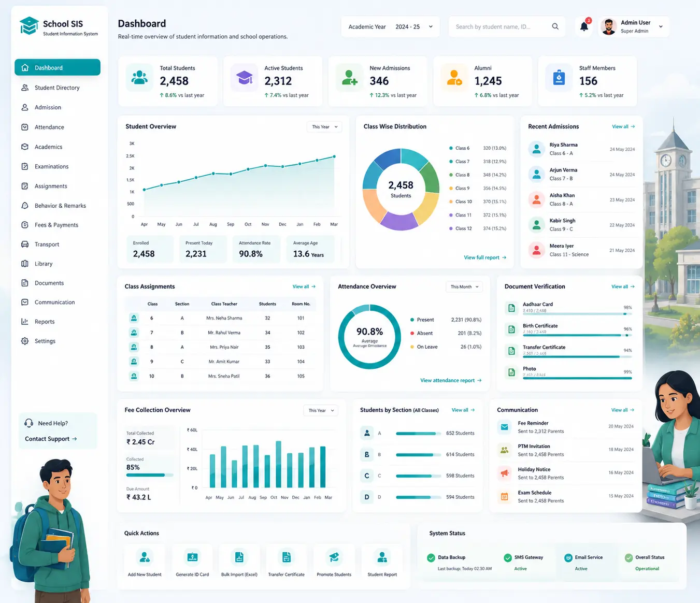Select Dashboard in the sidebar
700x603 pixels.
[58, 68]
